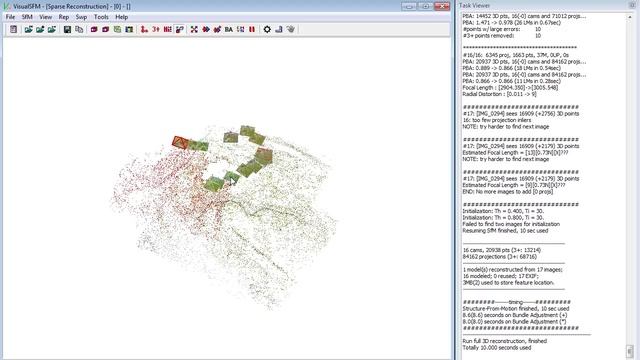Select the hand pan tool icon
Image resolution: width=640 pixels, height=360 pixels.
(290, 29)
